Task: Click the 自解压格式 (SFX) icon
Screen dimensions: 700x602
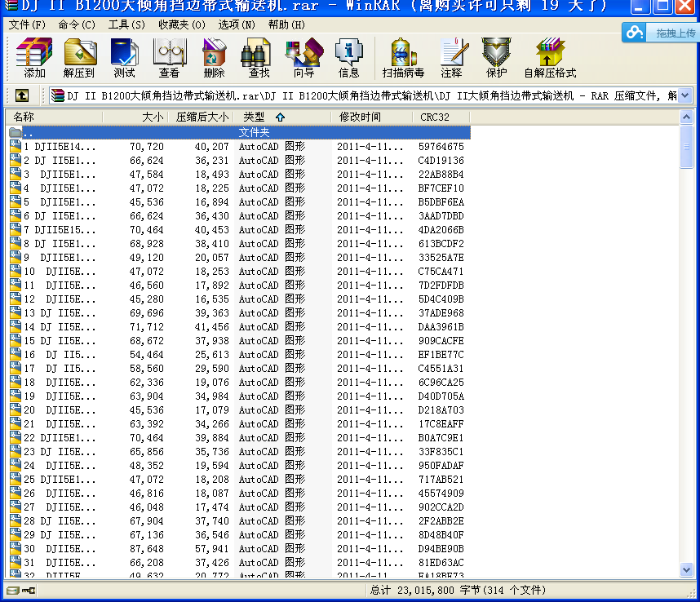Action: click(550, 58)
